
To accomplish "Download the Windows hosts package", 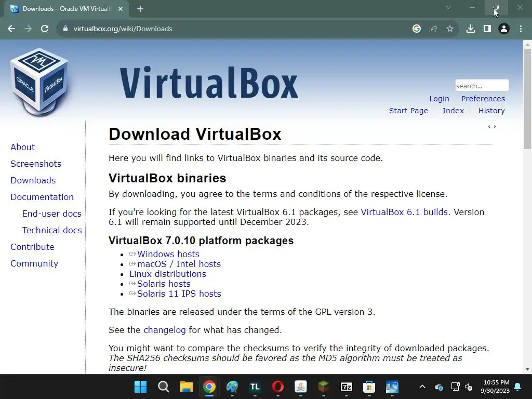I will (x=168, y=254).
